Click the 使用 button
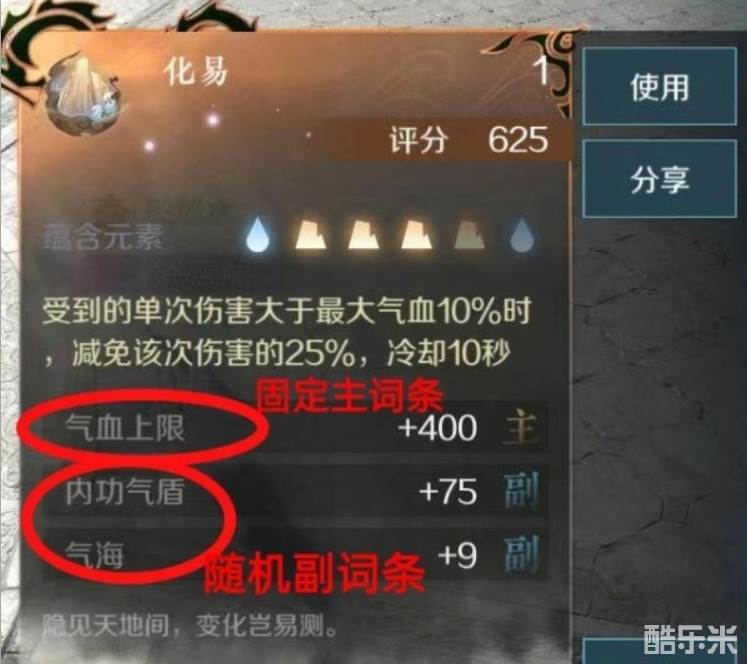 659,87
